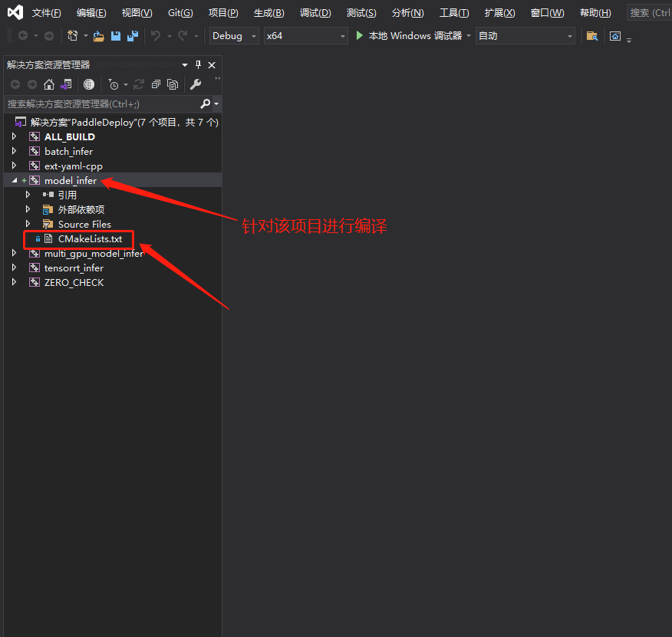Screen dimensions: 672x637
Task: Toggle the pending changes filter icon
Action: (x=114, y=84)
